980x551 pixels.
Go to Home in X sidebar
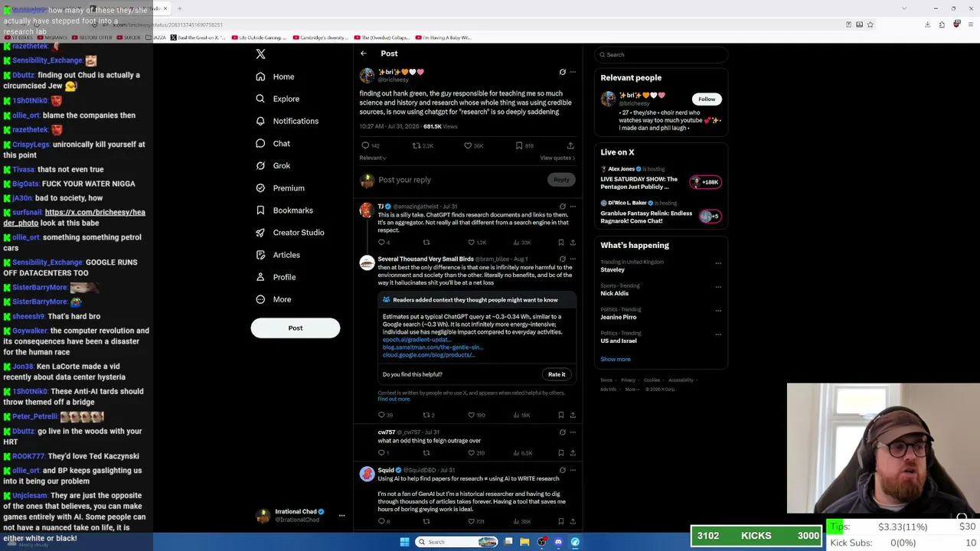tap(275, 77)
